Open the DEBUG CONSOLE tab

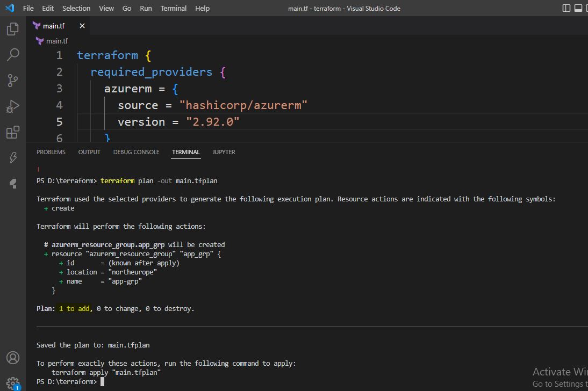[136, 152]
